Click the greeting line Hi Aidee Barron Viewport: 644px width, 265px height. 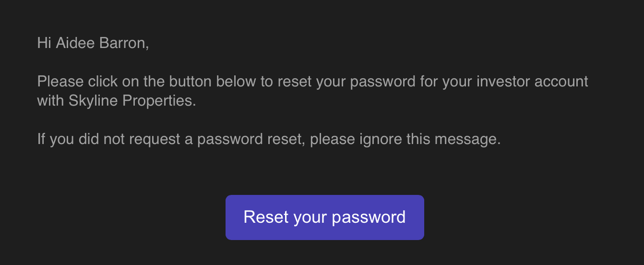93,43
